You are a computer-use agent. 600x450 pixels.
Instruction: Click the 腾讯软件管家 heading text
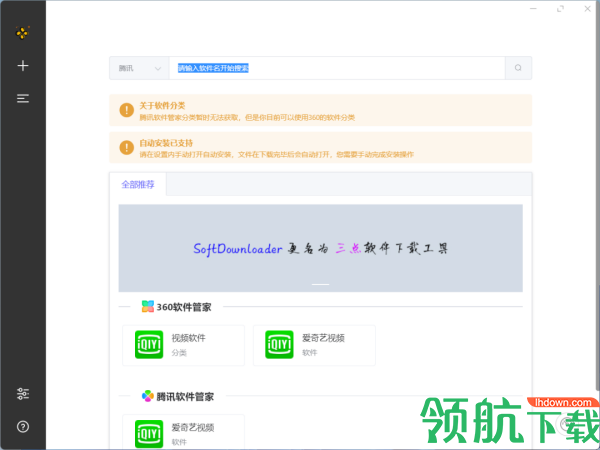click(x=185, y=396)
